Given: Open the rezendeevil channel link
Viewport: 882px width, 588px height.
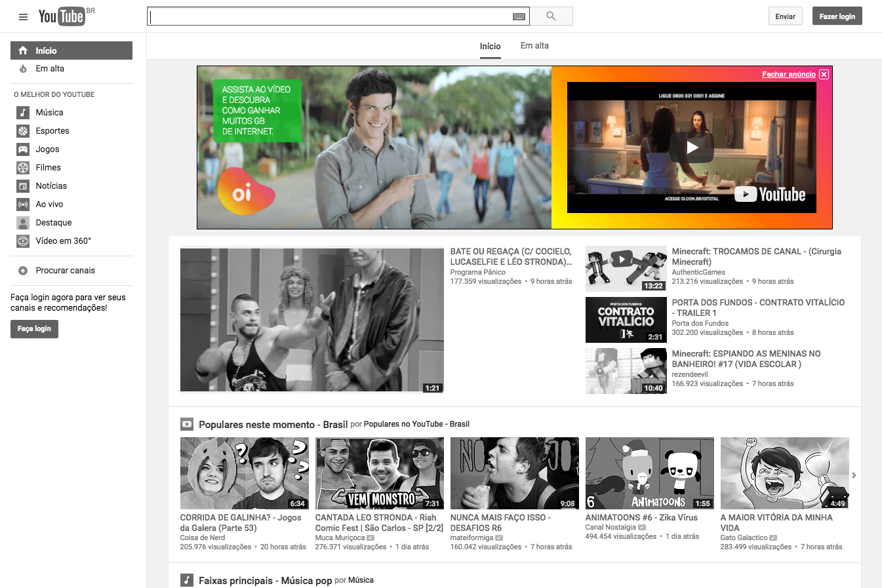Looking at the screenshot, I should (x=690, y=374).
